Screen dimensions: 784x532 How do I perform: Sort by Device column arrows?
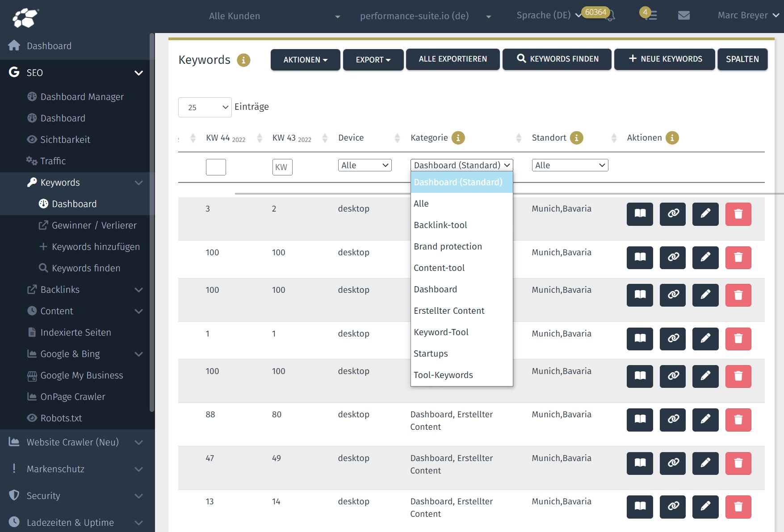[x=397, y=138]
